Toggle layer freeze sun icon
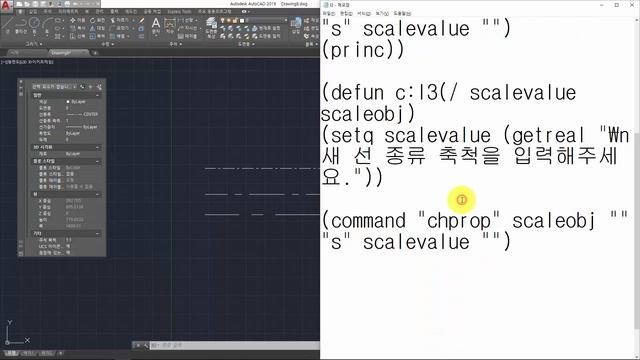The image size is (640, 360). (229, 20)
